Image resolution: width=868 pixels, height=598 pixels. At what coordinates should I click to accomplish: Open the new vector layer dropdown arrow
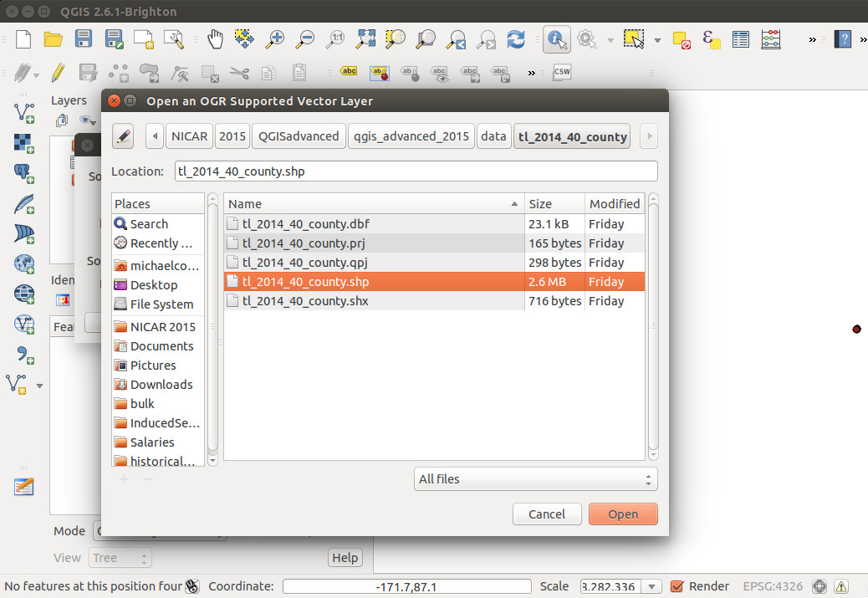point(39,386)
